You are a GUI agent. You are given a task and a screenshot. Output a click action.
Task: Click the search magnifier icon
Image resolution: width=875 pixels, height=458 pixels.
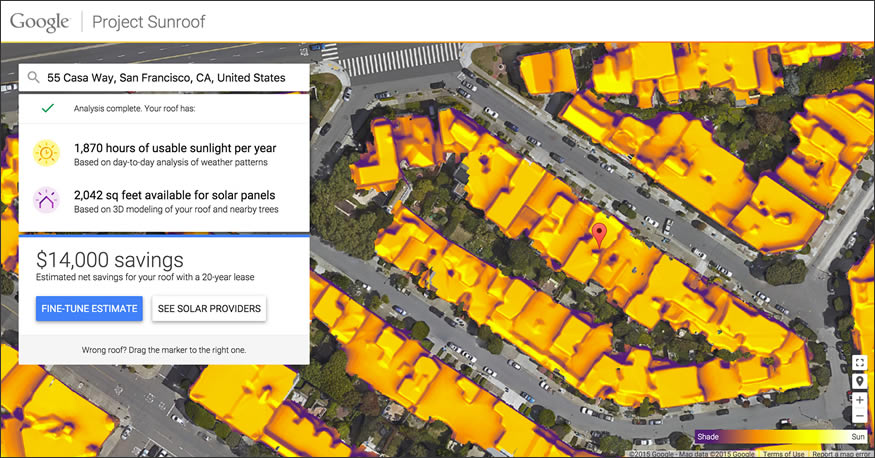pyautogui.click(x=33, y=78)
